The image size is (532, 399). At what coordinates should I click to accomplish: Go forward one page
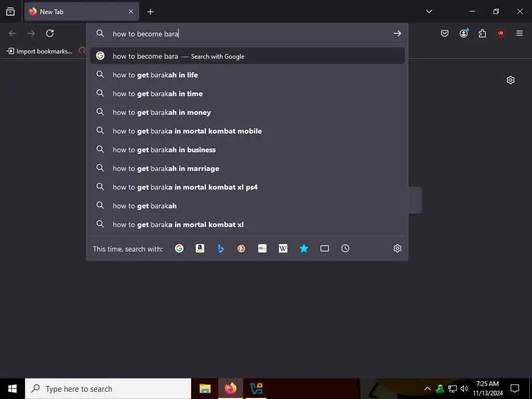31,33
